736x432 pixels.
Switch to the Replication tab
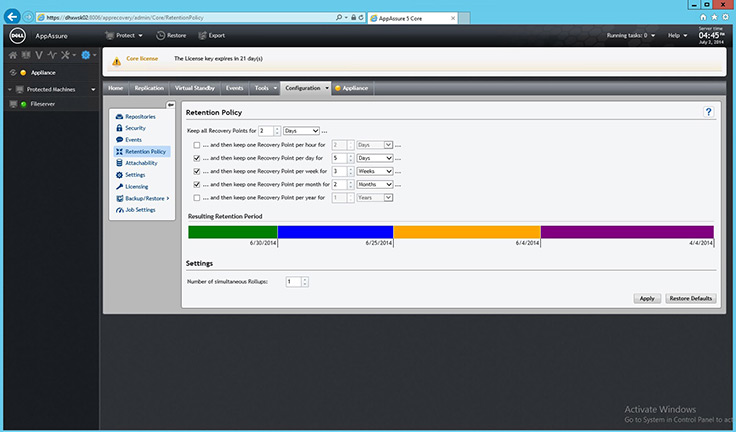(x=149, y=88)
